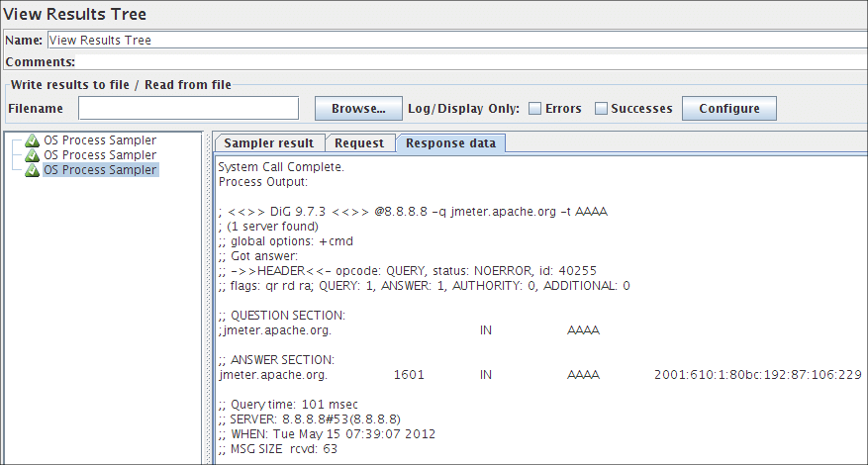Screen dimensions: 868x465
Task: Open the Request tab
Action: pyautogui.click(x=359, y=143)
